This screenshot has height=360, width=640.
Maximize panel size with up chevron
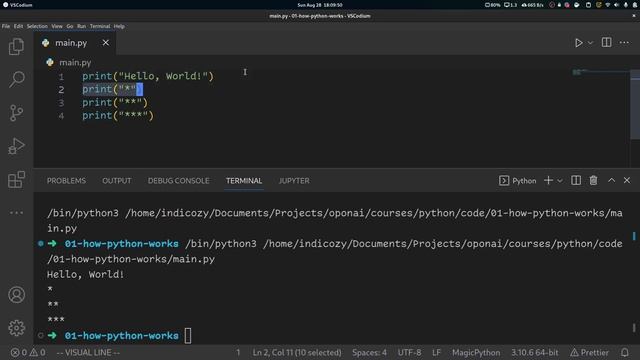(x=611, y=180)
